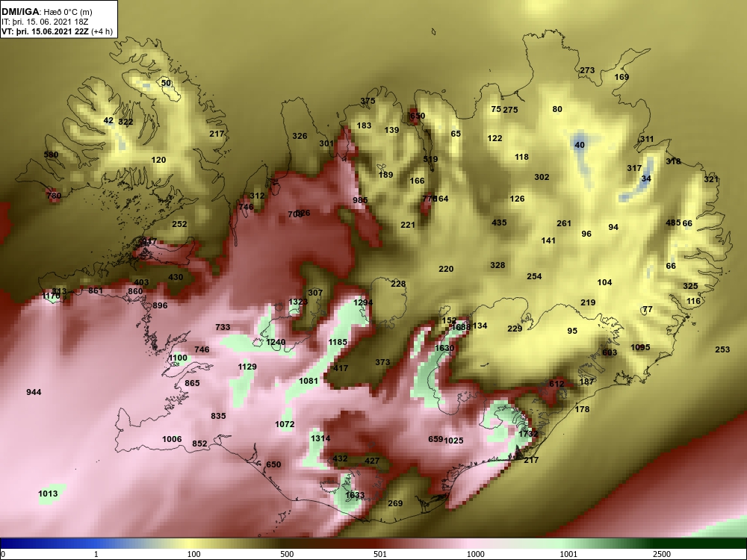Click the '2500' label on the color scale

click(662, 554)
